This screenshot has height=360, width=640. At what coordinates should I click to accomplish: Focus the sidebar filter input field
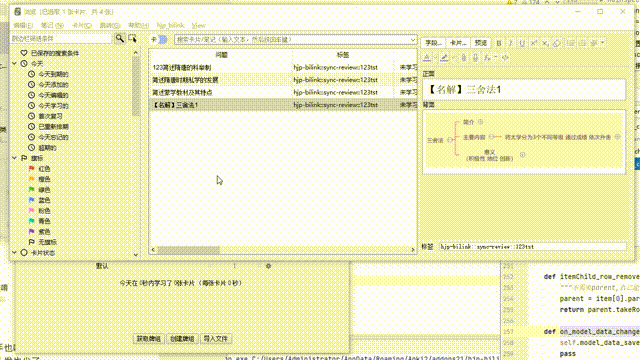61,38
